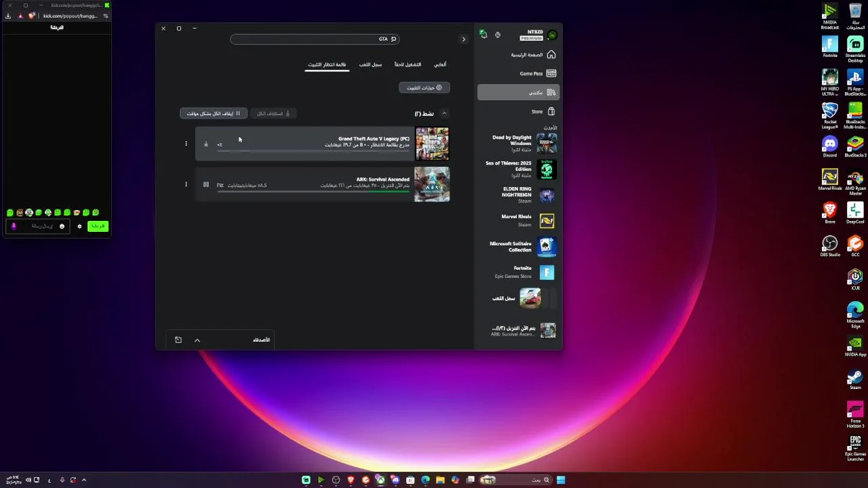Screen dimensions: 868x488
Task: Open the more options menu for Grand Theft Auto V
Action: point(186,144)
